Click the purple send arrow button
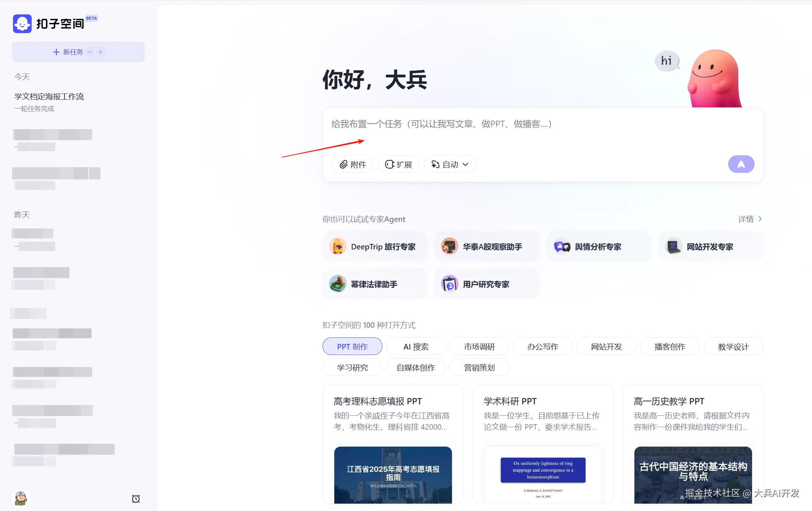Viewport: 812px width, 511px height. coord(741,164)
